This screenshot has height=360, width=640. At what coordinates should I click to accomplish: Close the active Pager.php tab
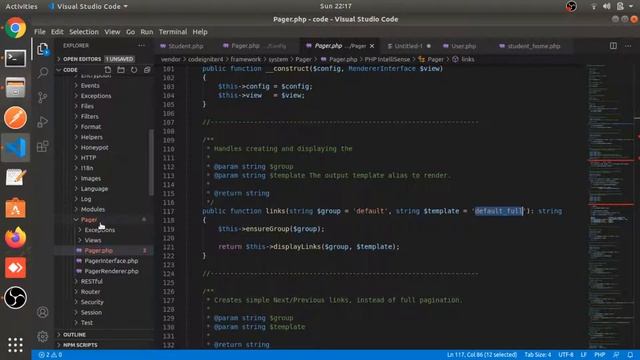point(372,46)
